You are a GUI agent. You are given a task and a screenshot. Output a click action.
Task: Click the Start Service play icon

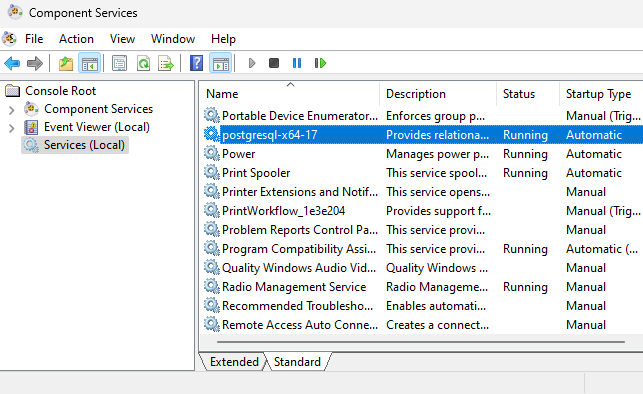tap(252, 63)
